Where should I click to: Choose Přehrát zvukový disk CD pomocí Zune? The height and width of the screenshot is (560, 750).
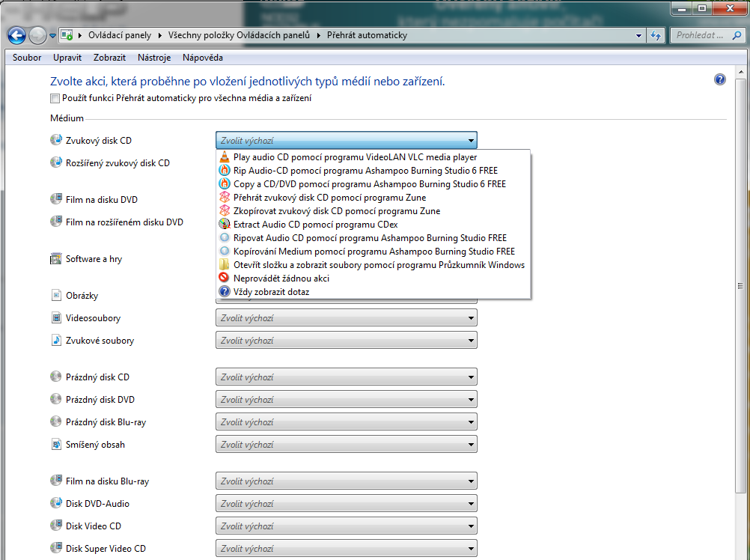373,198
